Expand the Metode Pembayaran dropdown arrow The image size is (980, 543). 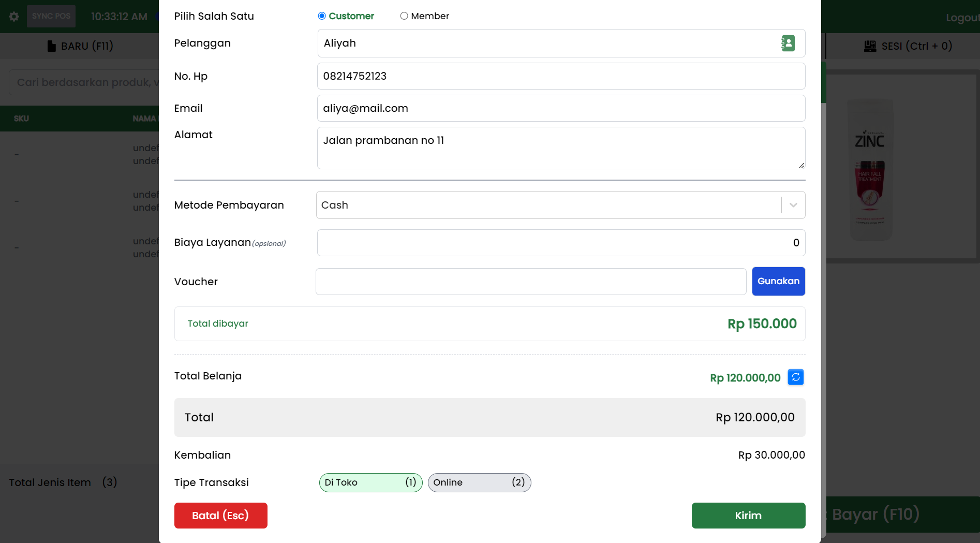pyautogui.click(x=793, y=205)
